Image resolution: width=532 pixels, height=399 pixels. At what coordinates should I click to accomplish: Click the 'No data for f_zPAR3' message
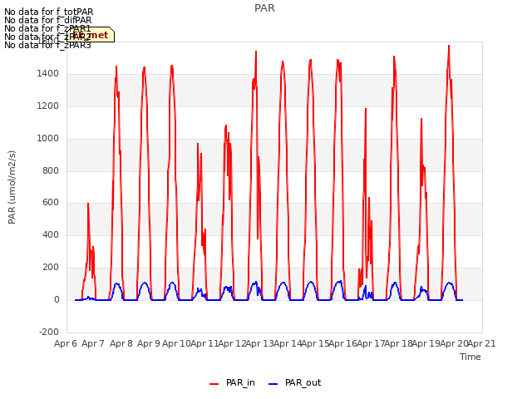47,45
